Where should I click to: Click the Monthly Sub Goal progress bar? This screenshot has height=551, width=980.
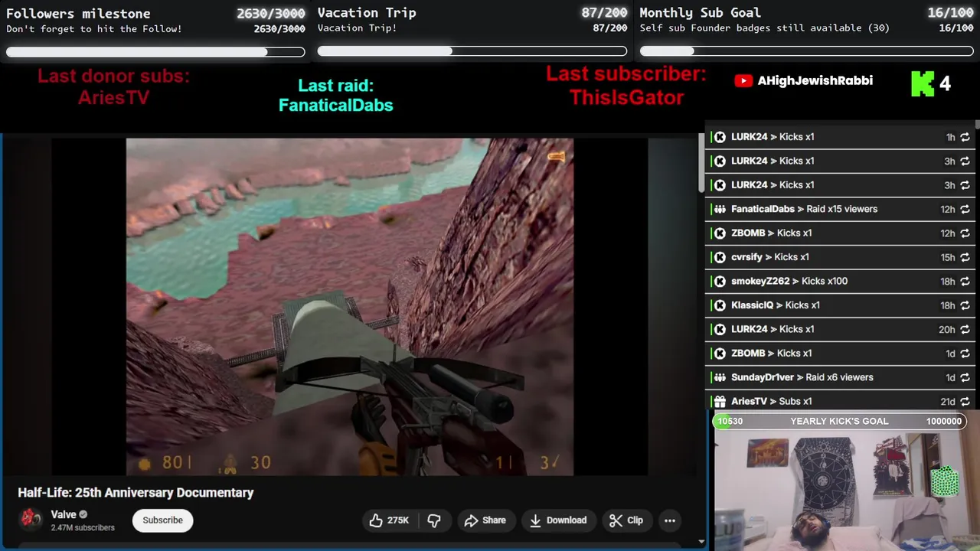click(x=807, y=51)
